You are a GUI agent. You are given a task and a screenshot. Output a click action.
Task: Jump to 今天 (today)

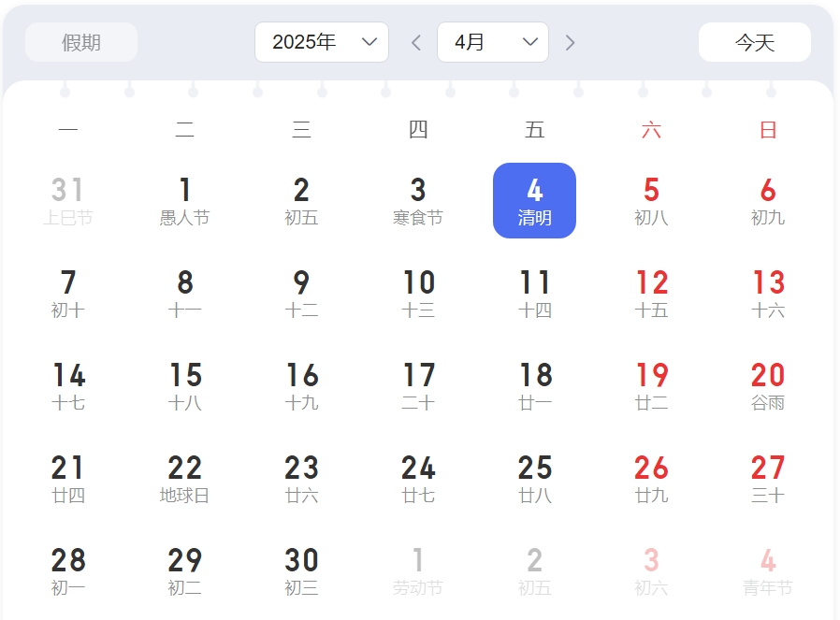(754, 42)
